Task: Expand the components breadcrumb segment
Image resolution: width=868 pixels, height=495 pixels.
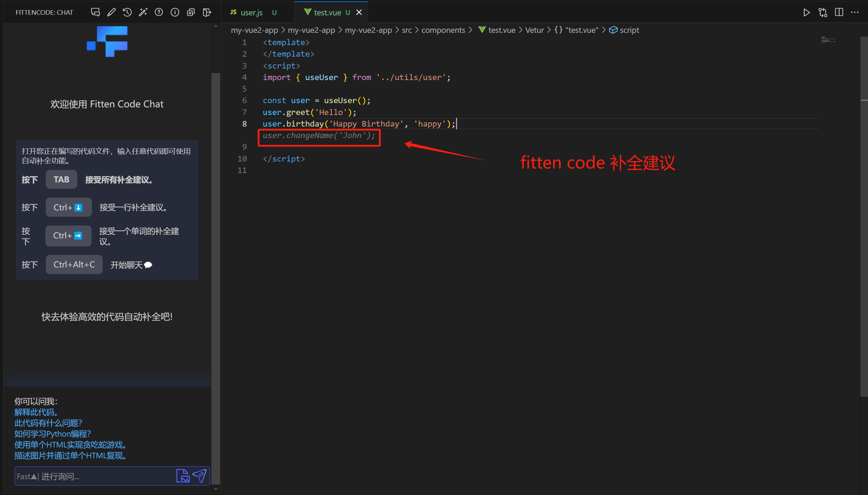Action: (x=443, y=30)
